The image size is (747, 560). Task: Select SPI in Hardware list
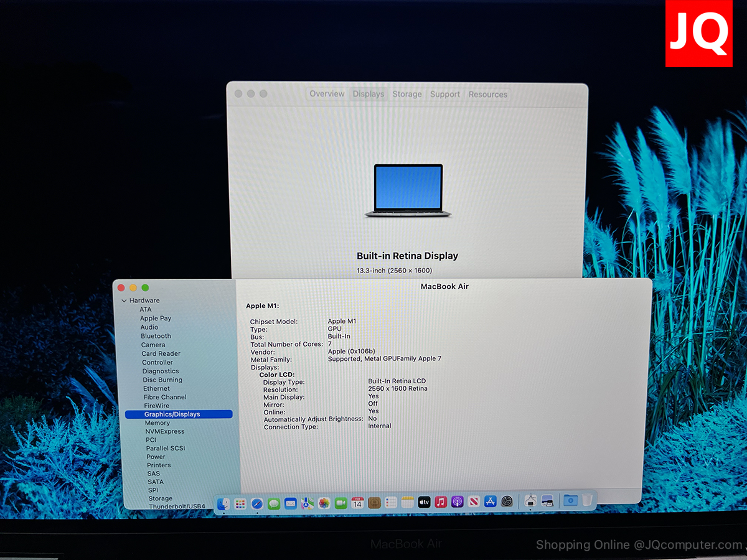153,490
